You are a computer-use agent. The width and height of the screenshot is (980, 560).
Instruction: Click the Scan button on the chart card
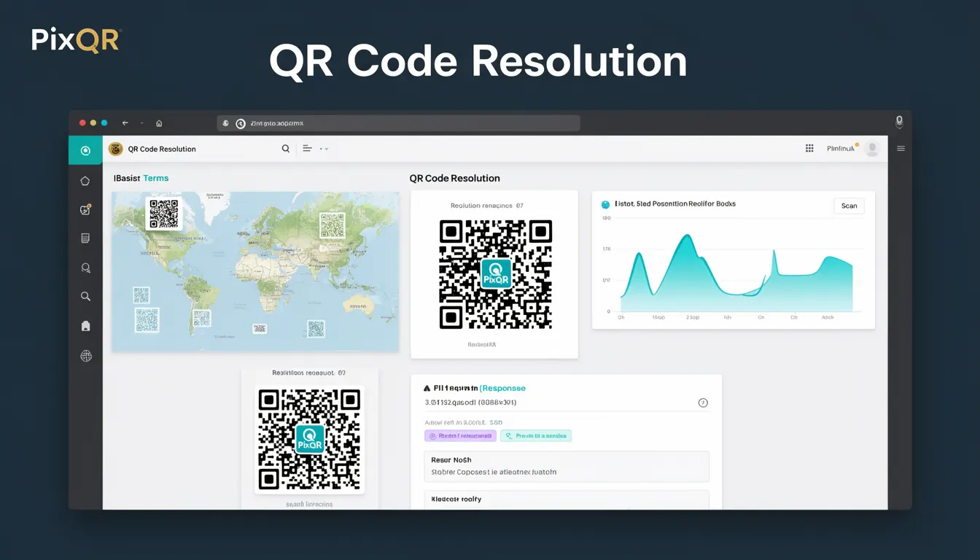pos(849,206)
